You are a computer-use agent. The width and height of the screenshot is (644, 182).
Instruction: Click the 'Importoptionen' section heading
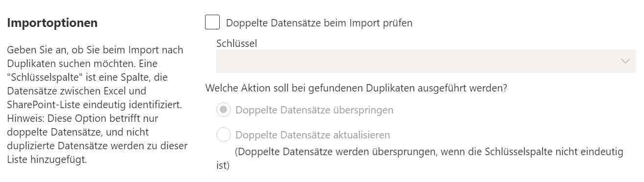52,23
